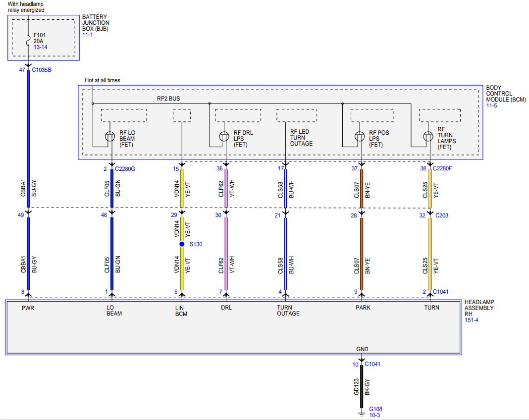
Task: Open C1041 link next to GND pin 10
Action: click(372, 364)
